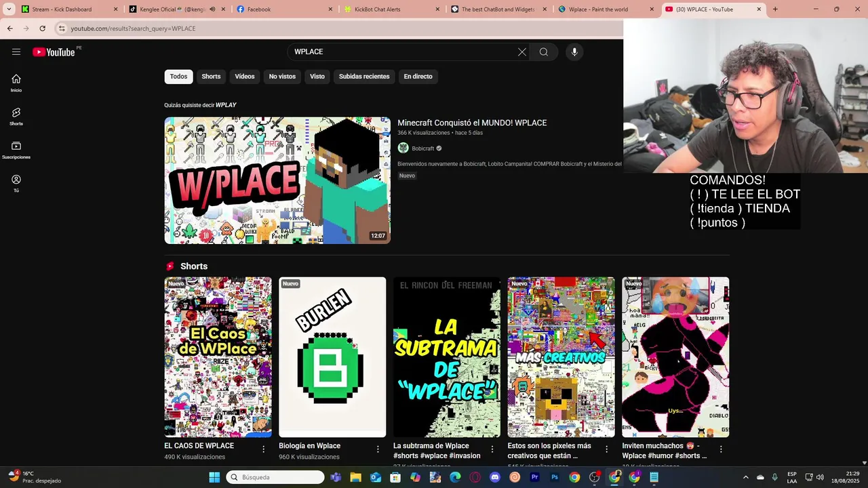Open a new browser tab
This screenshot has height=488, width=868.
[775, 9]
